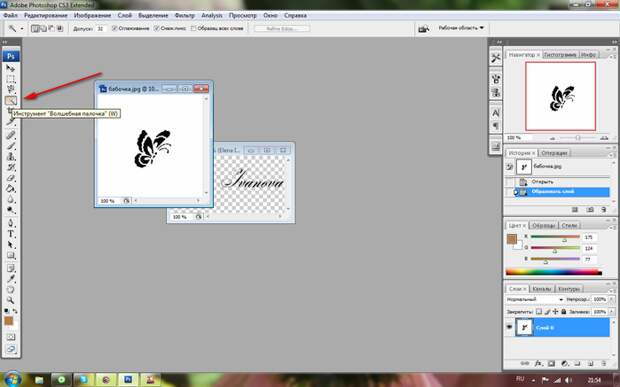This screenshot has height=387, width=620.
Task: Select the Eraser tool
Action: pos(10,178)
